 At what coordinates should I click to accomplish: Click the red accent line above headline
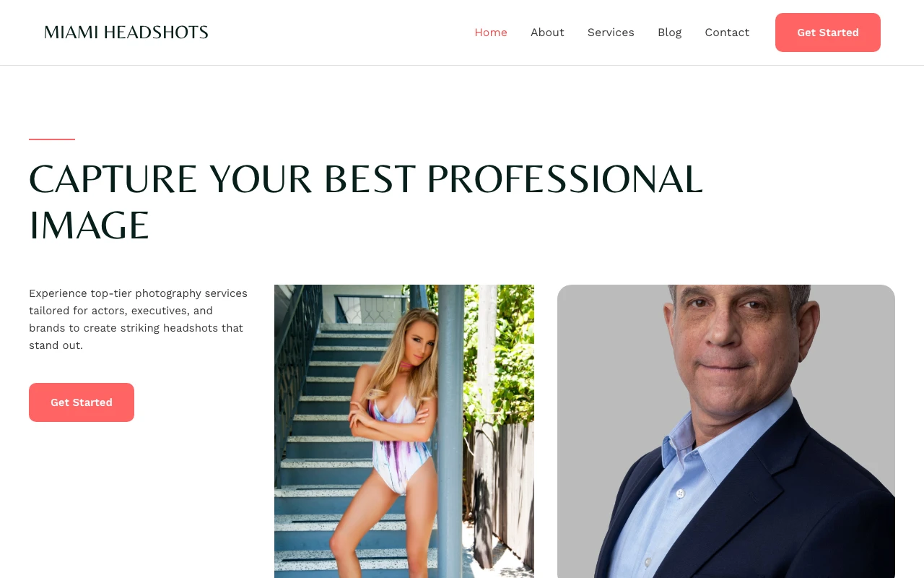[x=52, y=139]
